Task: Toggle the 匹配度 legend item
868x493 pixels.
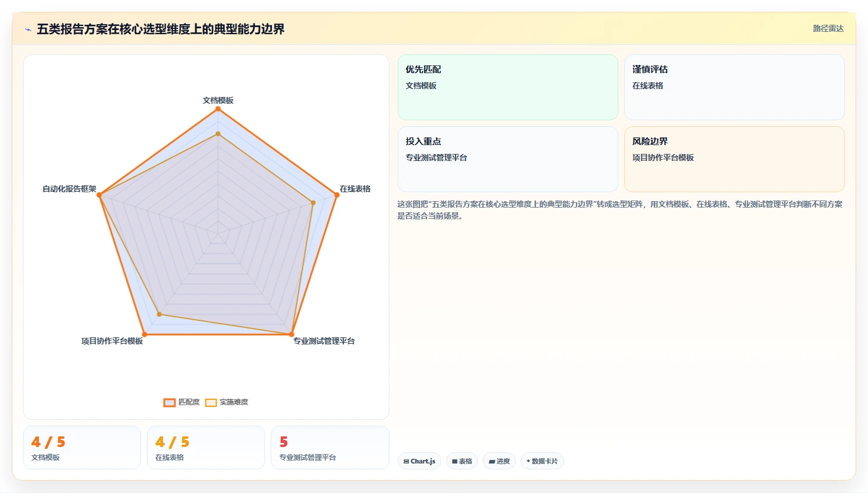Action: pos(182,402)
